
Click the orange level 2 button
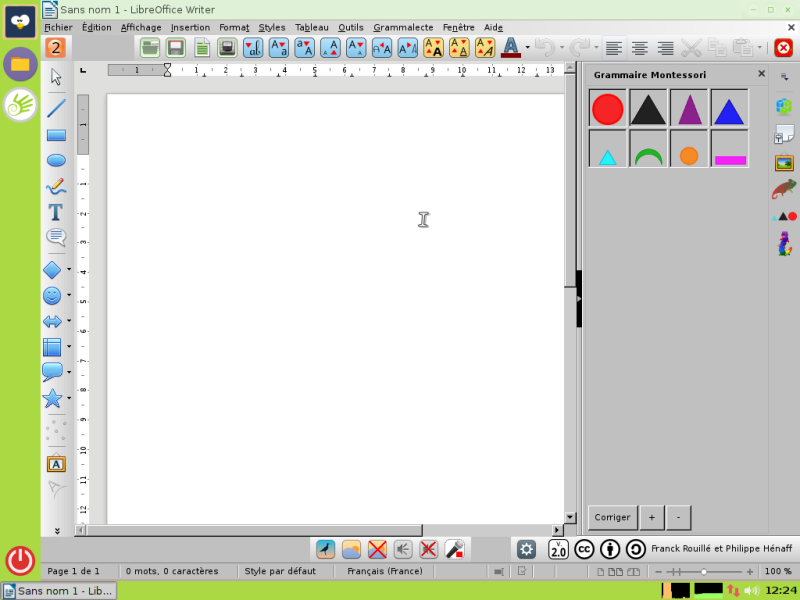pos(56,48)
